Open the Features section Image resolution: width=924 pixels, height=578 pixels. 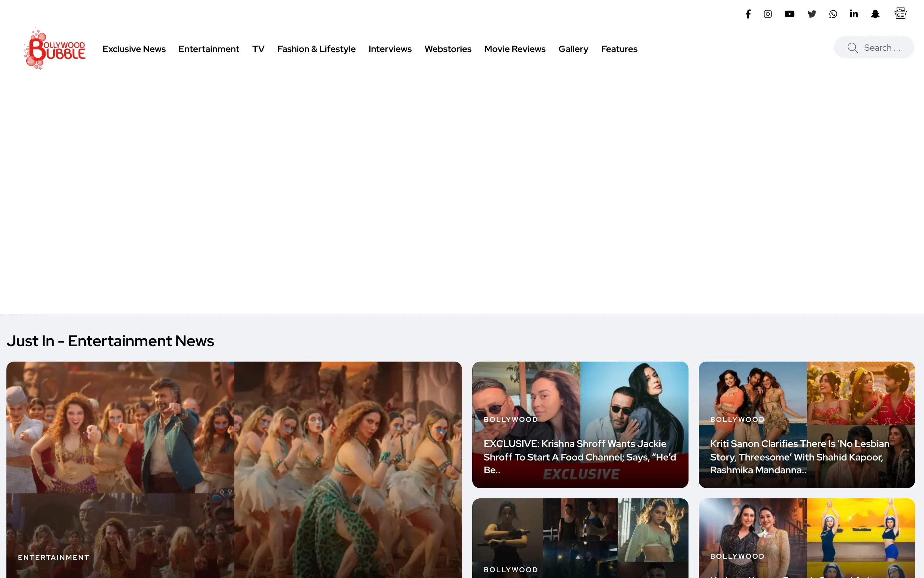coord(619,49)
